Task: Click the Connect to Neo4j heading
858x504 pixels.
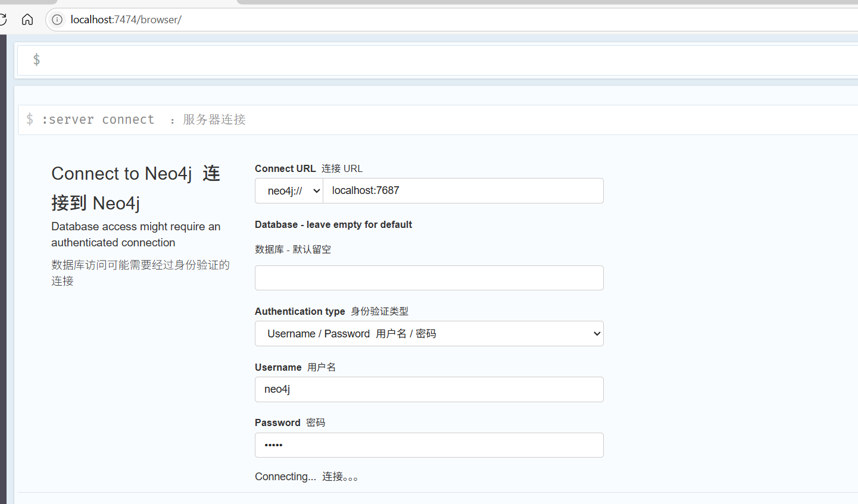Action: pyautogui.click(x=136, y=188)
